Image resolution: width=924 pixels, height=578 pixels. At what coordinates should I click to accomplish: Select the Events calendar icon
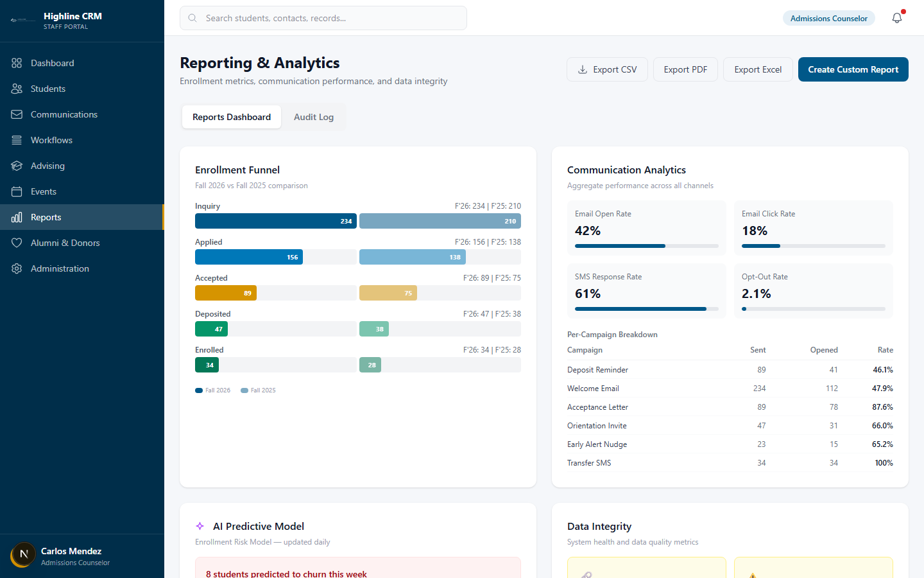17,191
